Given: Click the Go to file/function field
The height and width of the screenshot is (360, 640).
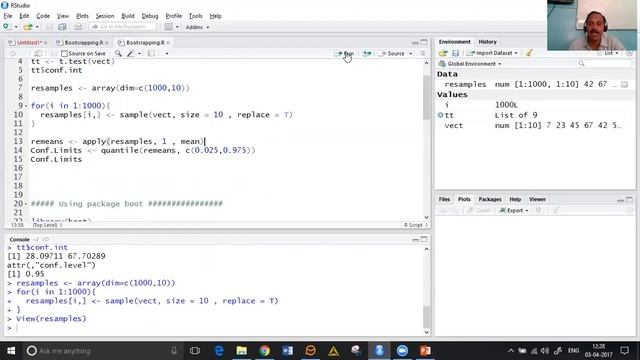Looking at the screenshot, I should click(x=122, y=27).
